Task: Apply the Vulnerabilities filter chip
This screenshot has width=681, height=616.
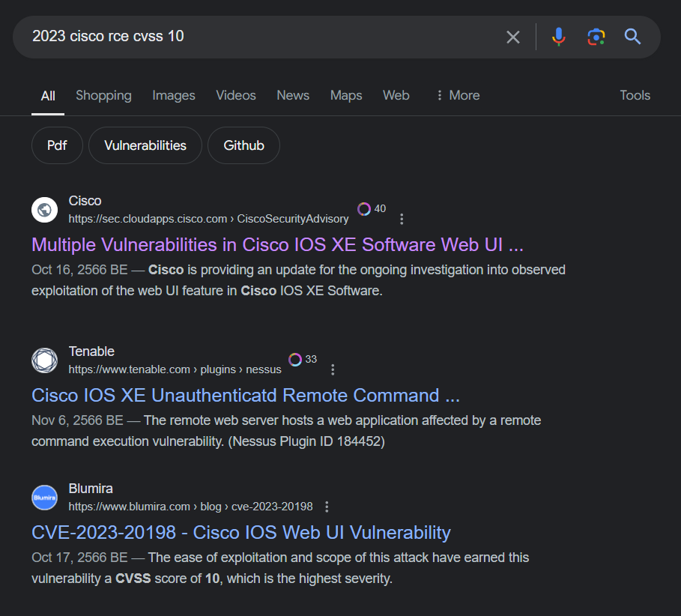Action: coord(145,145)
